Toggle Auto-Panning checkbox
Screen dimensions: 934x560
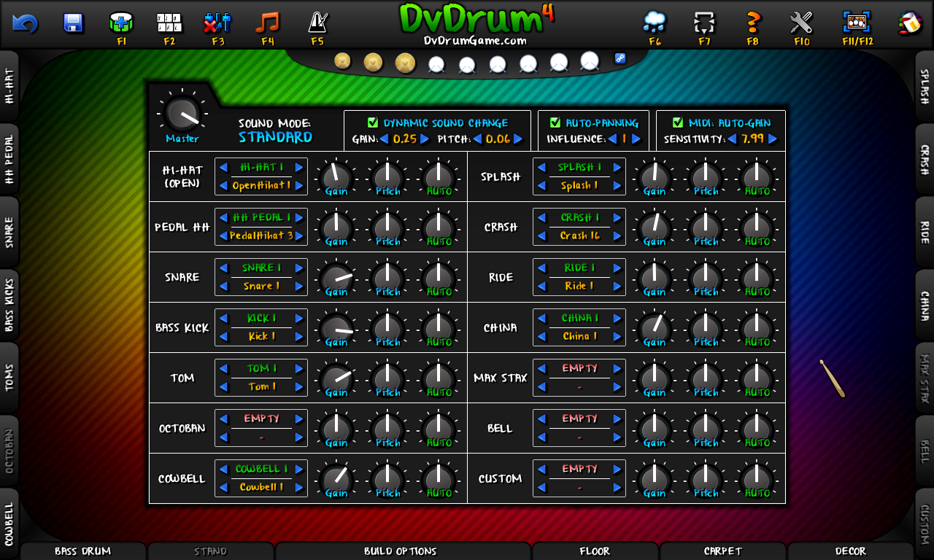click(555, 122)
